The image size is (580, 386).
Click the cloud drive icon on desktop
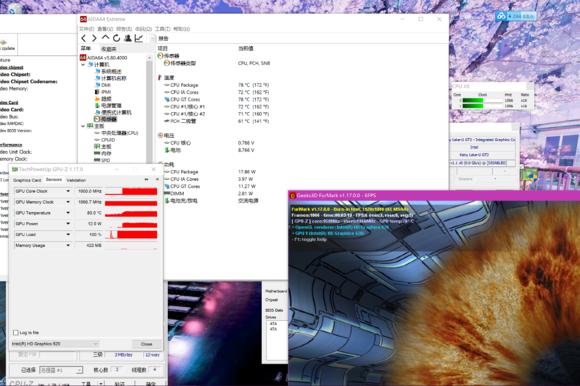501,16
